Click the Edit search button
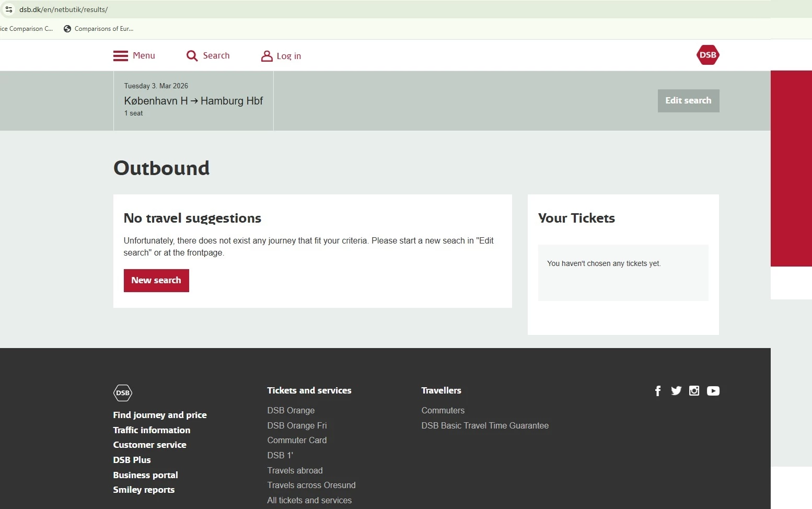 click(688, 101)
